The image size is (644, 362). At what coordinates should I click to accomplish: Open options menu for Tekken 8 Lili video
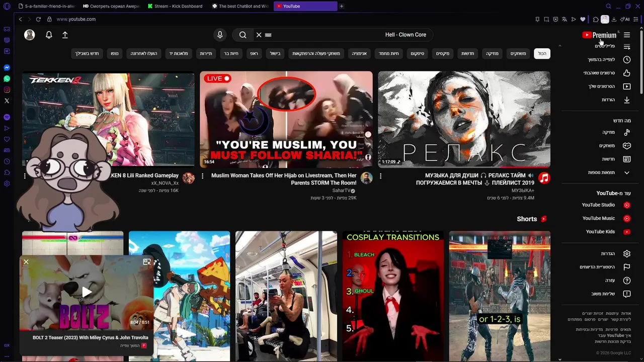pyautogui.click(x=25, y=176)
